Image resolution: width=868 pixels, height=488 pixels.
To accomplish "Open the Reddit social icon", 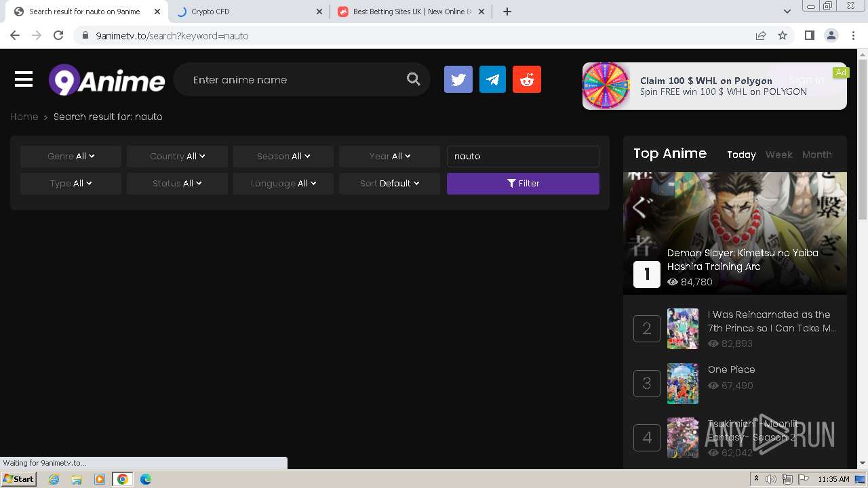I will point(527,79).
